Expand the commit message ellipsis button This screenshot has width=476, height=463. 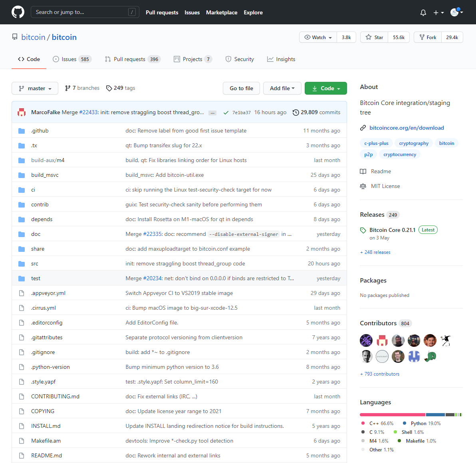[212, 113]
